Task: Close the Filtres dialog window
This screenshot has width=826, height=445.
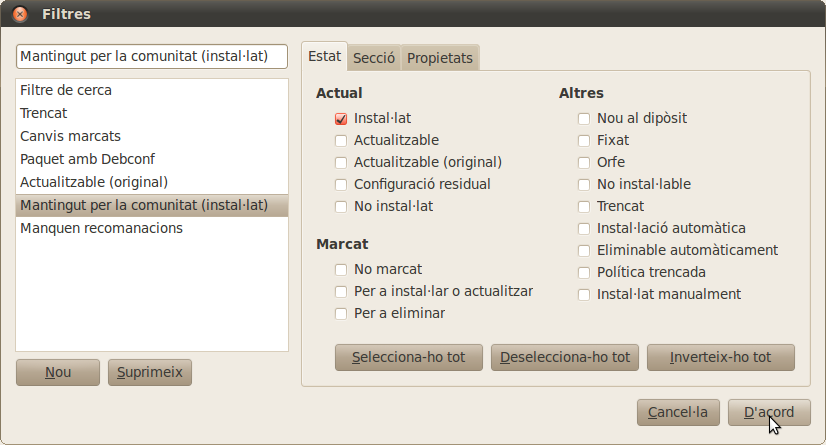Action: [19, 14]
